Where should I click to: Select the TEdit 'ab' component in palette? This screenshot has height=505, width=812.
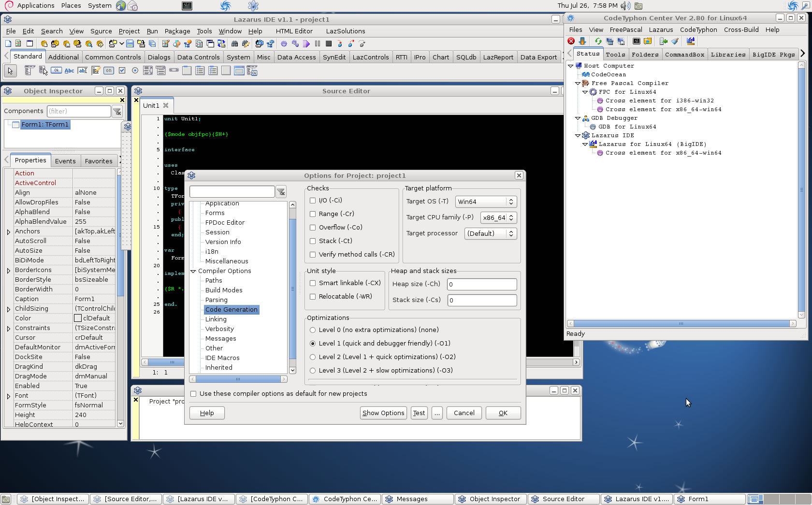83,71
